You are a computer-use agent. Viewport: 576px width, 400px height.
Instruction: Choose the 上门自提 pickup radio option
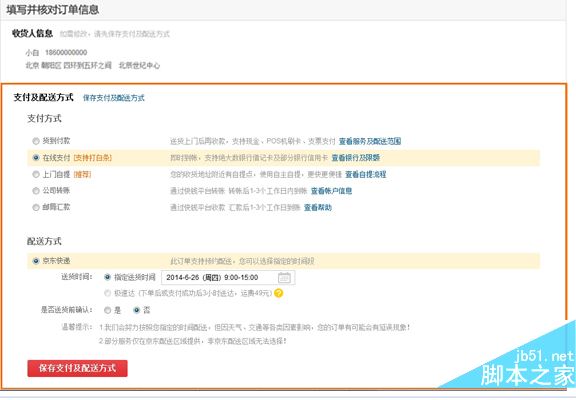(36, 174)
